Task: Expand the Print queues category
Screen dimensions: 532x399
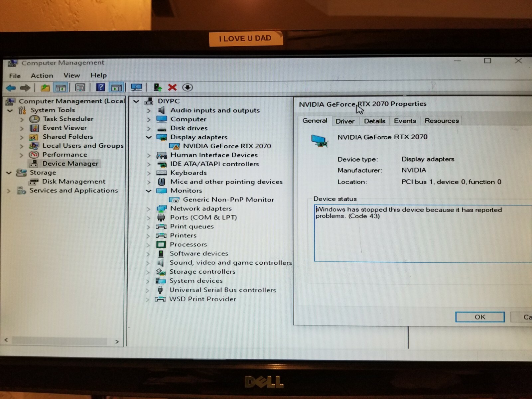Action: click(148, 227)
